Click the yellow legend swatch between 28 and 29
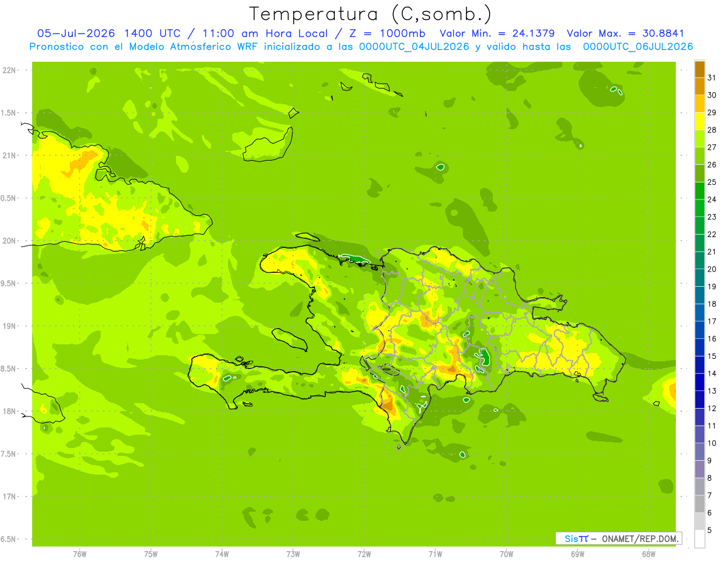The width and height of the screenshot is (728, 562). click(x=699, y=121)
